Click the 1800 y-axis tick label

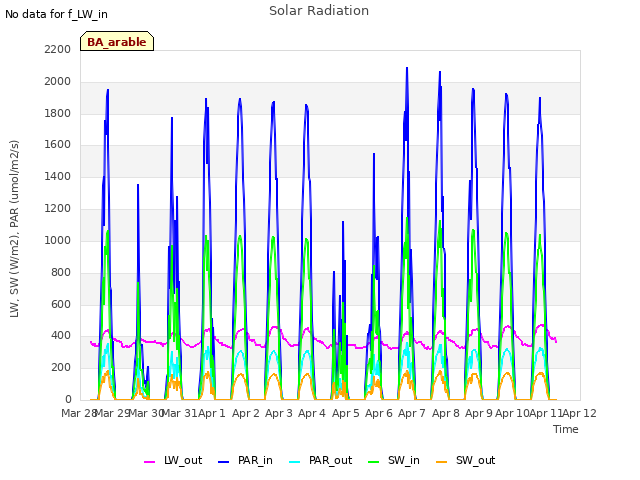coord(58,113)
